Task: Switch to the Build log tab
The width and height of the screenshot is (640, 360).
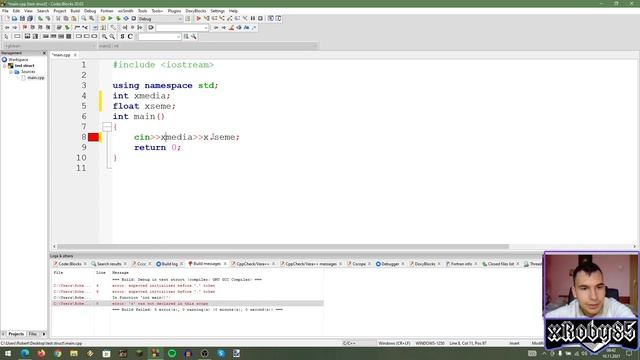Action: pyautogui.click(x=169, y=264)
